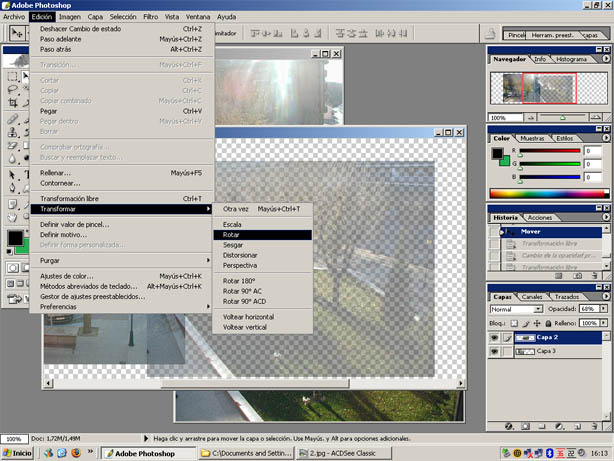Switch to the Canales tab
This screenshot has height=461, width=614.
533,297
